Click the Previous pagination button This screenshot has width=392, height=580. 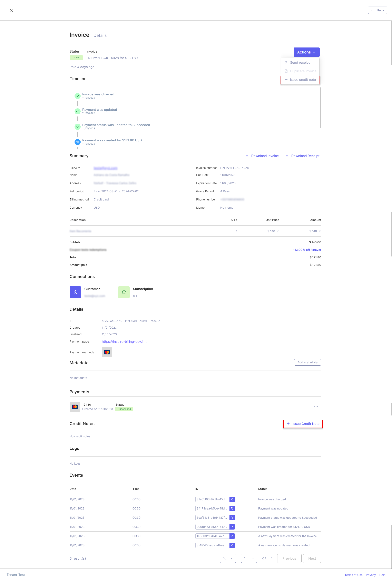289,558
